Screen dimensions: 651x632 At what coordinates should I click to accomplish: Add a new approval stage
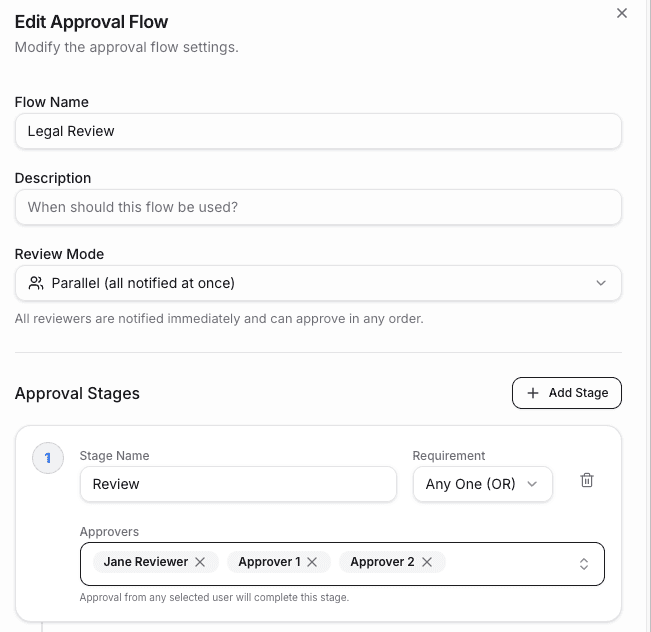click(x=567, y=393)
